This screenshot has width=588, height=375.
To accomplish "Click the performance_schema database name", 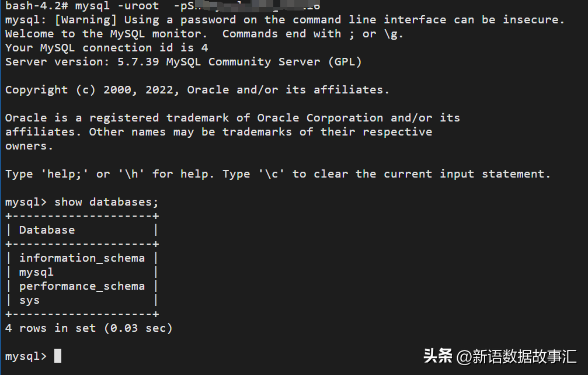I will pos(82,286).
